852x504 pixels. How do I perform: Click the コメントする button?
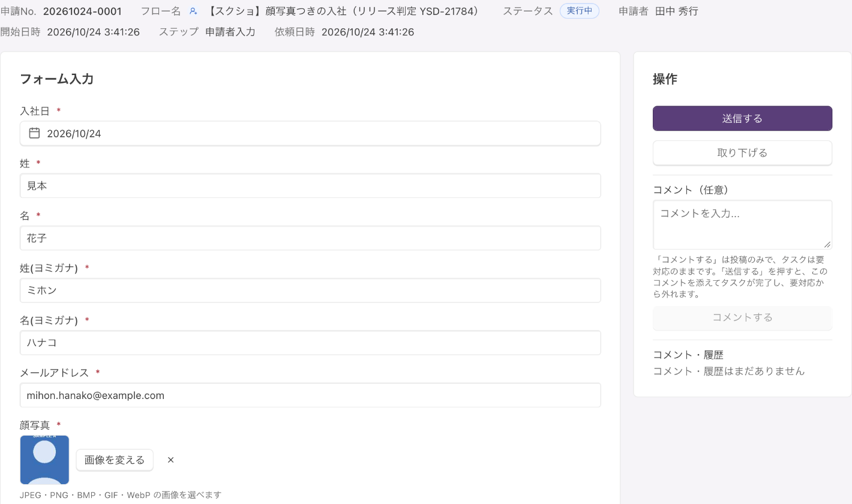tap(742, 317)
